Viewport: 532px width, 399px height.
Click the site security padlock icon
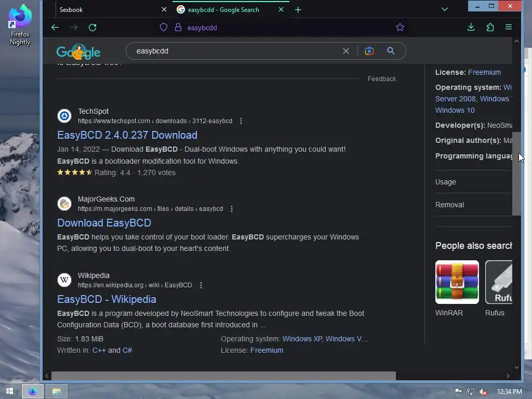click(178, 28)
